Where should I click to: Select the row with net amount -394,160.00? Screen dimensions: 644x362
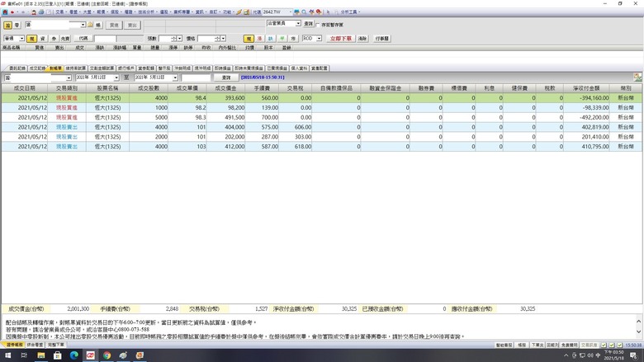point(322,98)
